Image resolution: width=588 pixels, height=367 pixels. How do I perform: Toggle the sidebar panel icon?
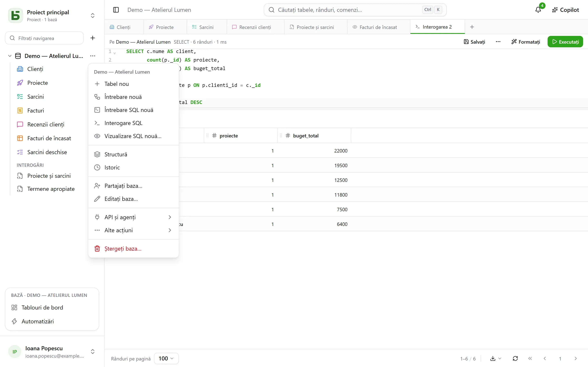click(116, 10)
